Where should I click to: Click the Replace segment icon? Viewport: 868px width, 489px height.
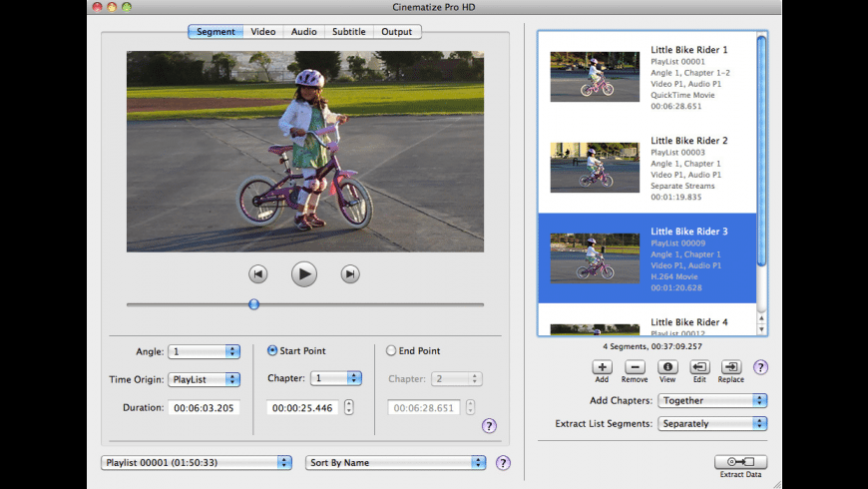coord(730,367)
